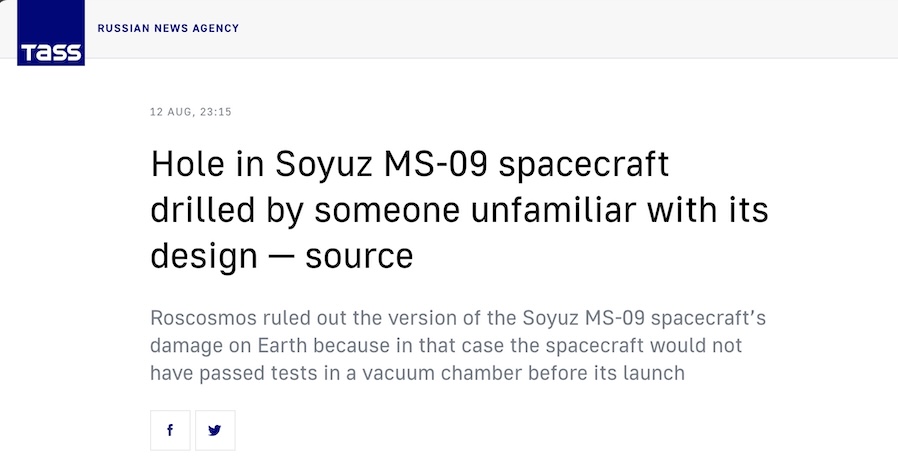
Task: Click "Earth" in the summary paragraph
Action: click(282, 345)
